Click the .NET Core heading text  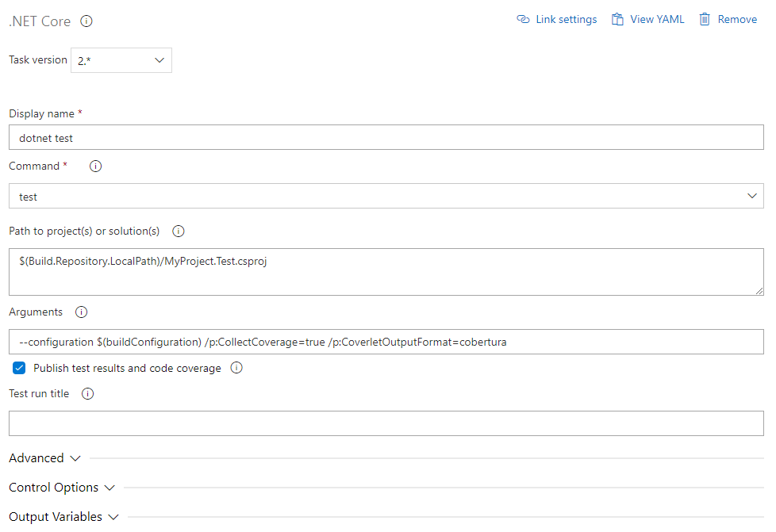pyautogui.click(x=40, y=21)
